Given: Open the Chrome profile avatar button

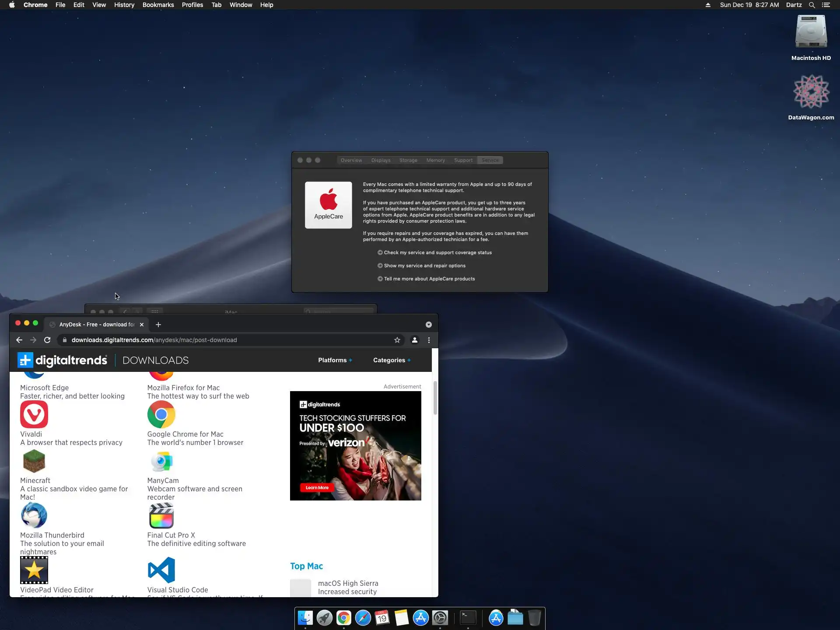Looking at the screenshot, I should tap(414, 340).
